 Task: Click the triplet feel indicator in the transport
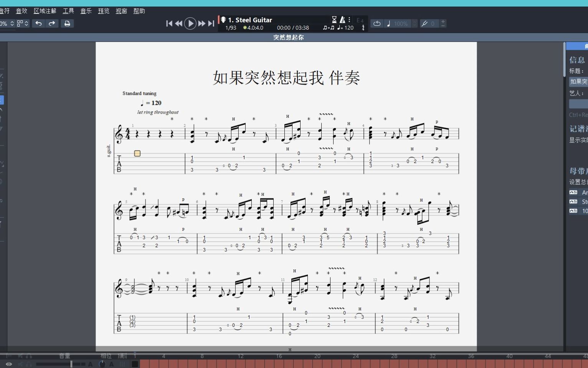329,28
